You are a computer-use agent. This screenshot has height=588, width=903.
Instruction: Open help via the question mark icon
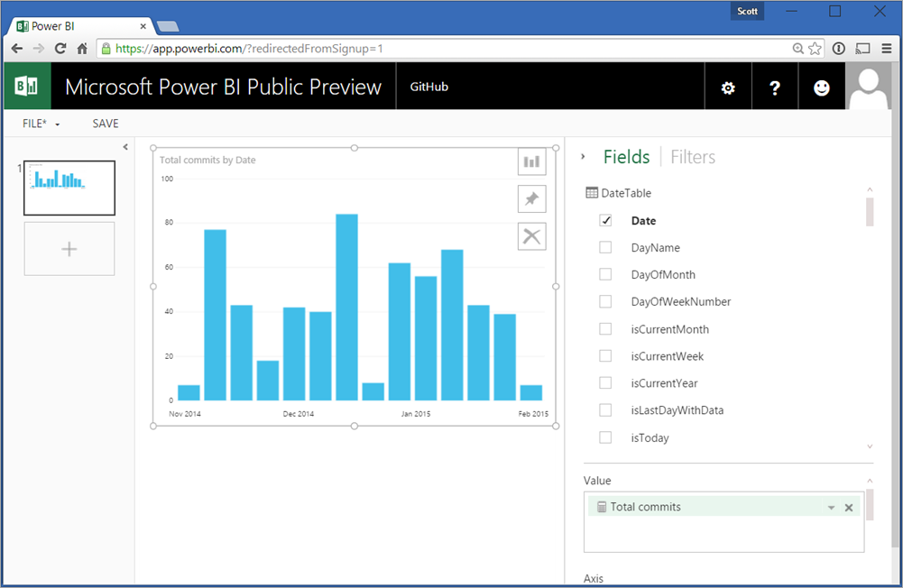[775, 87]
